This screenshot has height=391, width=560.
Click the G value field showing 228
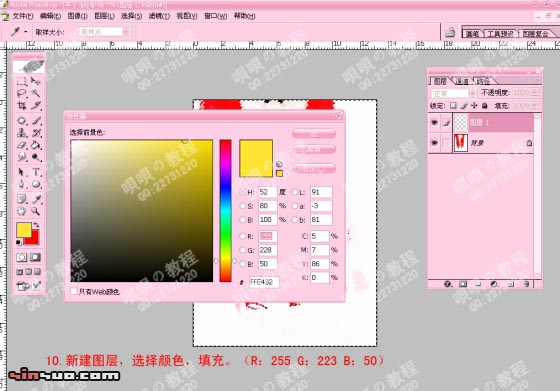pyautogui.click(x=268, y=250)
